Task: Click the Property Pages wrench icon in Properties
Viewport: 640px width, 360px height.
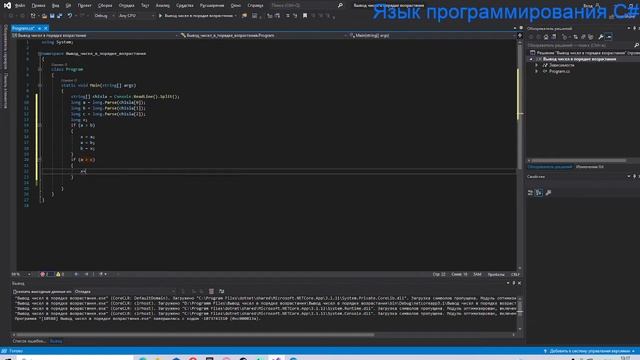Action: [548, 193]
